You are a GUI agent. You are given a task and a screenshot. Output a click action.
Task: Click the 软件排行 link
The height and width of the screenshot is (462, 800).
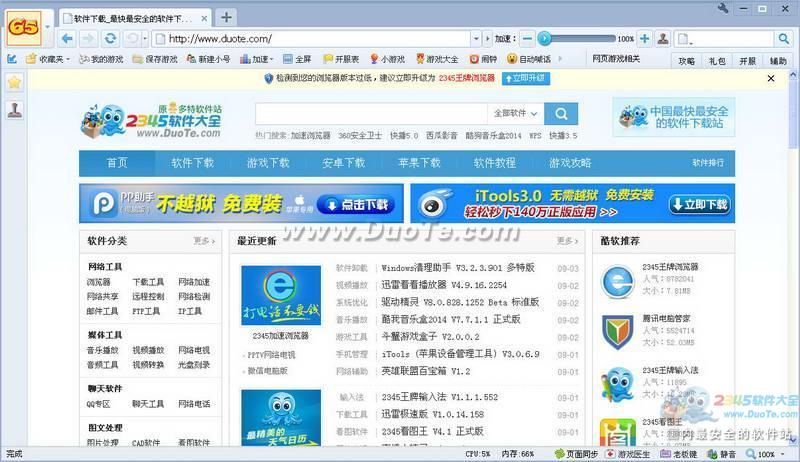pos(708,163)
